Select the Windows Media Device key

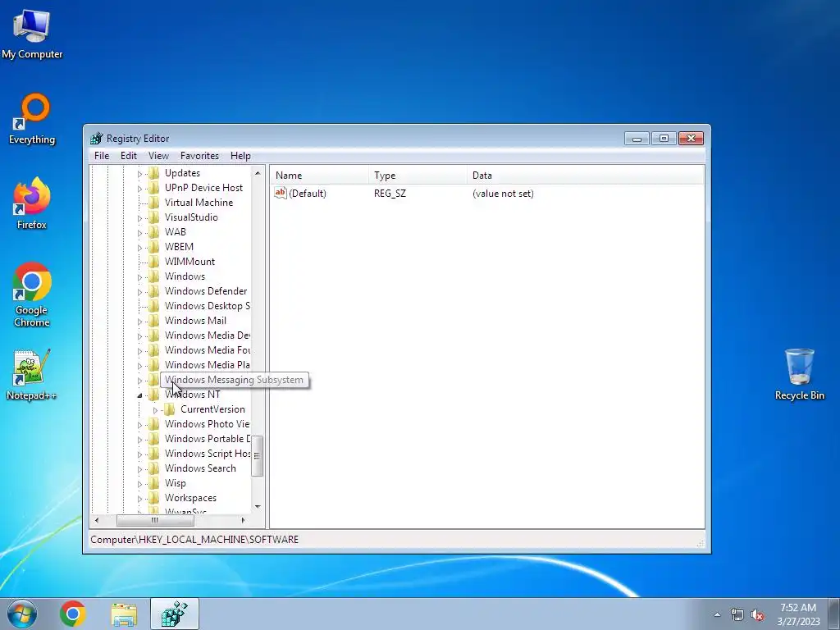(208, 336)
